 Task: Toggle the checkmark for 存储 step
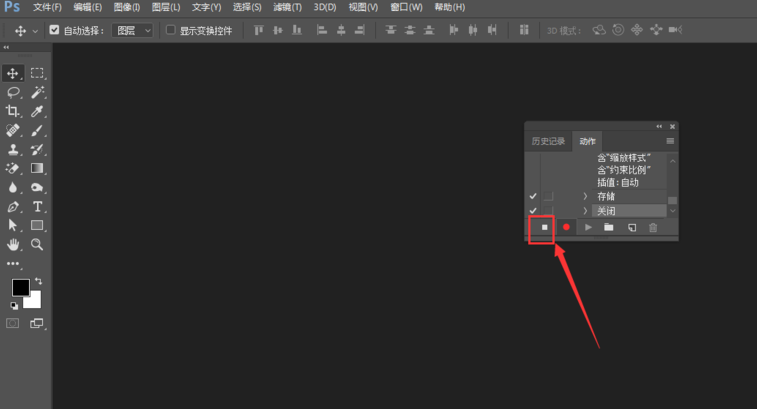pyautogui.click(x=533, y=196)
